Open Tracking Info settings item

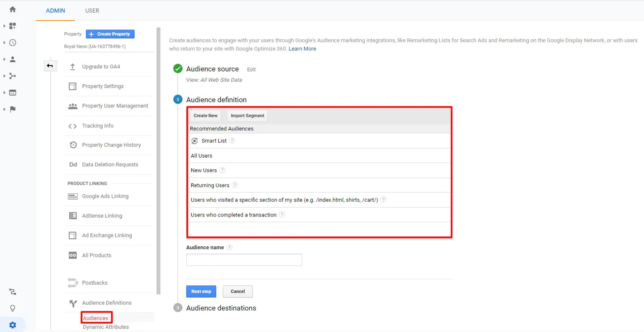[x=98, y=126]
